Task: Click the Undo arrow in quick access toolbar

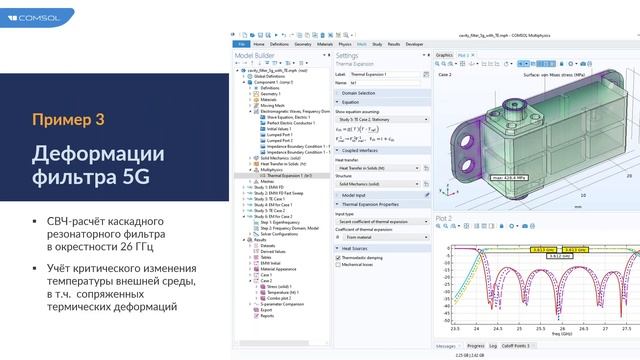Action: [283, 36]
